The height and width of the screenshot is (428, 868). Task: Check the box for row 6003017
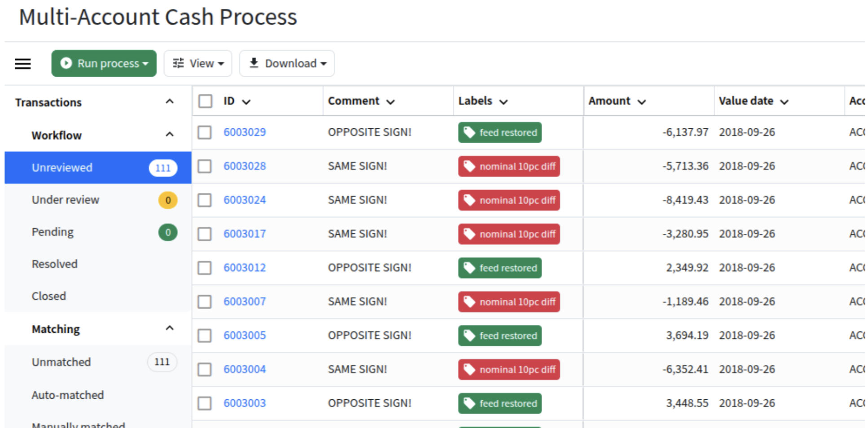205,234
